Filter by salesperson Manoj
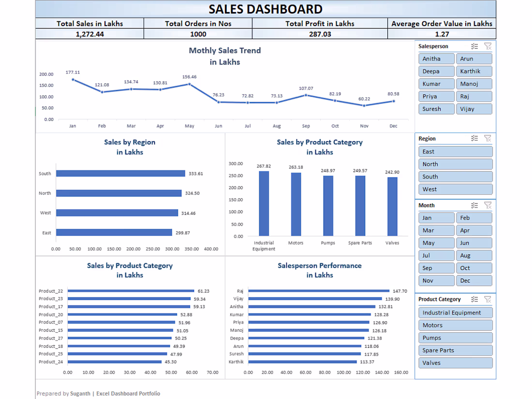Screen dimensions: 532x399 pos(474,84)
